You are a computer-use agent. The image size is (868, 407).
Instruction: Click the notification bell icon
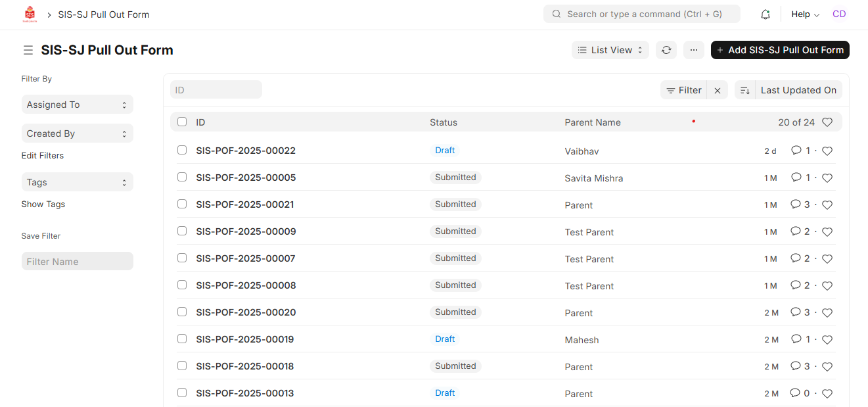click(765, 14)
